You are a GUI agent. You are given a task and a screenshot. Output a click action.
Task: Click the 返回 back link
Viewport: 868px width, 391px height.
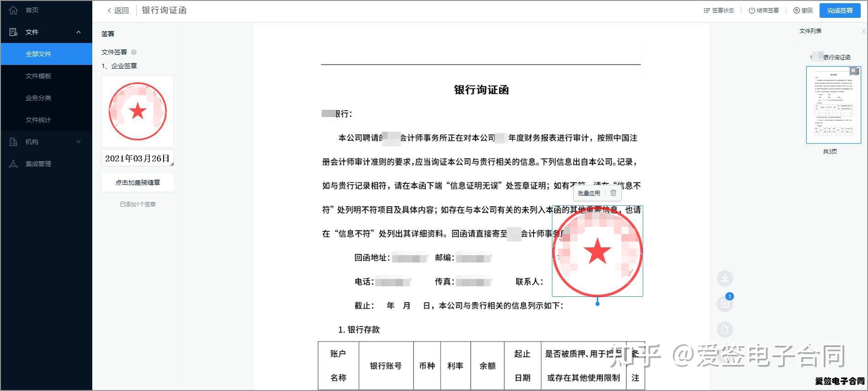tap(118, 10)
